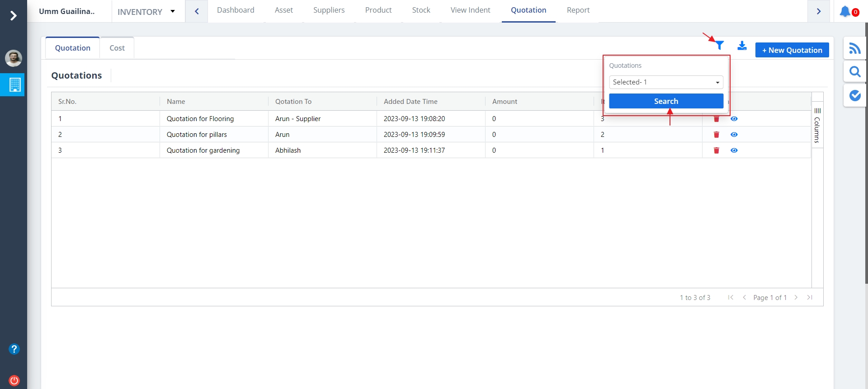Expand the left sidebar chevron
This screenshot has width=868, height=389.
(14, 16)
